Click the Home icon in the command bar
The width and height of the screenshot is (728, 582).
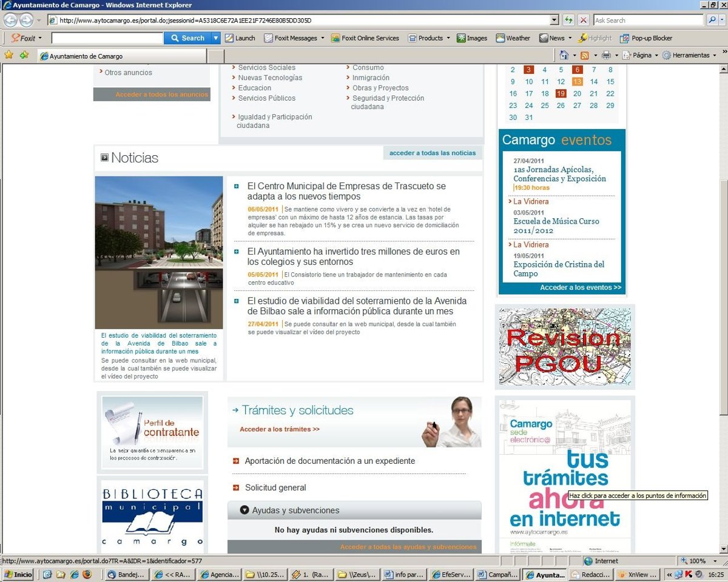coord(564,55)
